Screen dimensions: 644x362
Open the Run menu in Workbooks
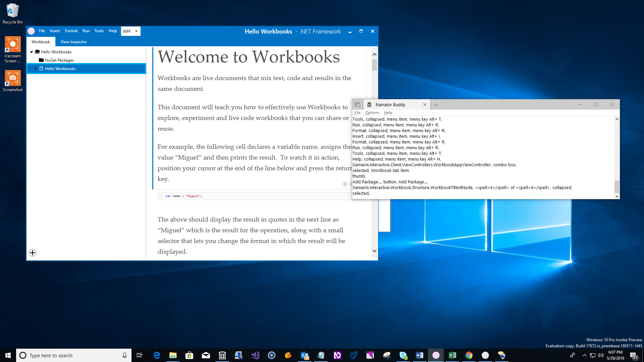[x=86, y=31]
